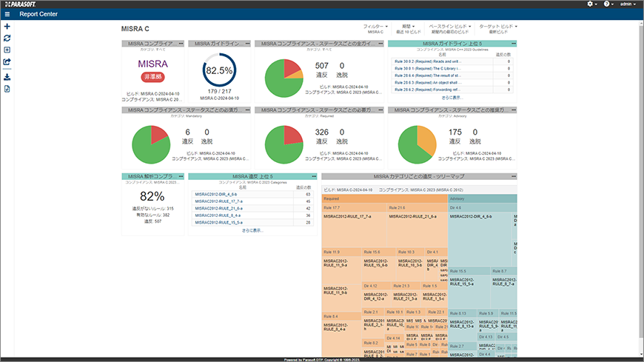Click the Dir 4.6 treemap group header

point(483,207)
